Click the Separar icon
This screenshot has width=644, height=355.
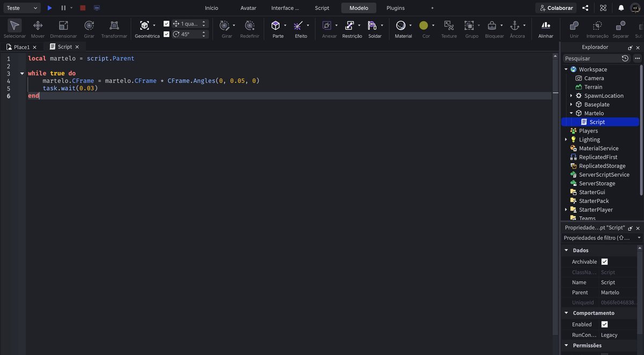pos(620,25)
